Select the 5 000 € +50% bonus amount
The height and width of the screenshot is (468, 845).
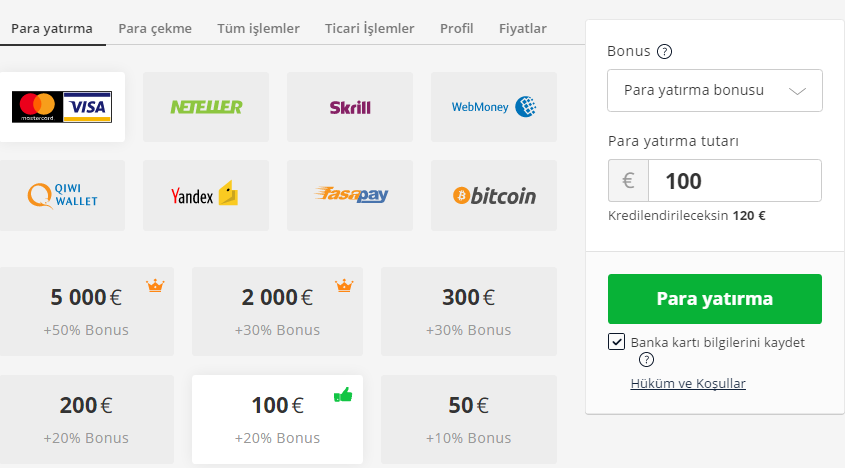click(x=86, y=311)
